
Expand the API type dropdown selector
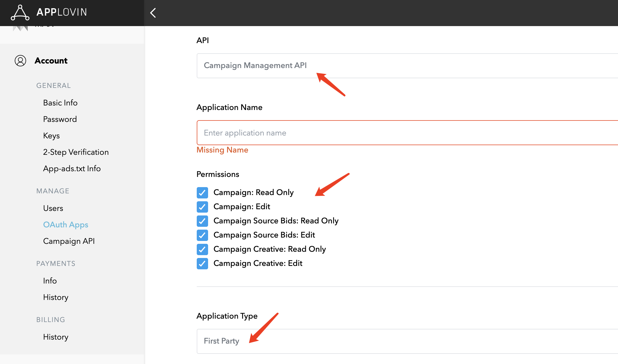click(x=407, y=65)
